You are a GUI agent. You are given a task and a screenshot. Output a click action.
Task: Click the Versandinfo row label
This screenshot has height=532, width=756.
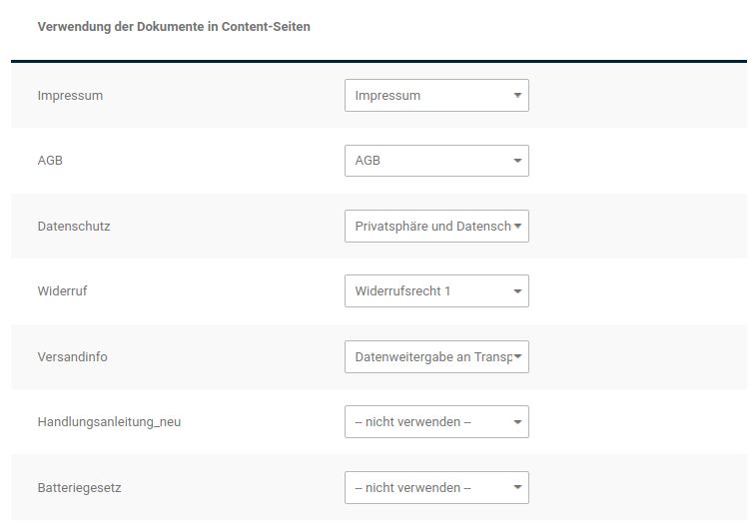pyautogui.click(x=72, y=357)
